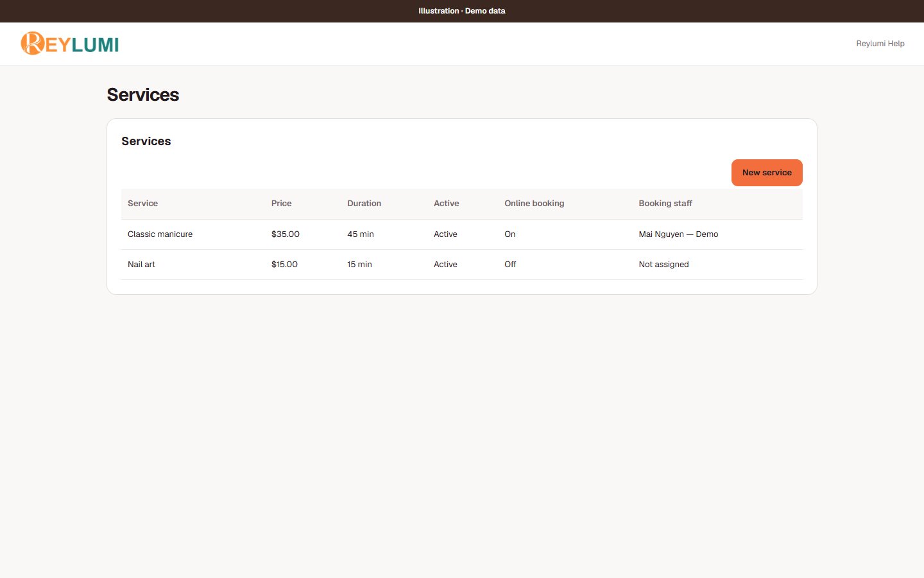
Task: Click the Services page heading
Action: [142, 94]
